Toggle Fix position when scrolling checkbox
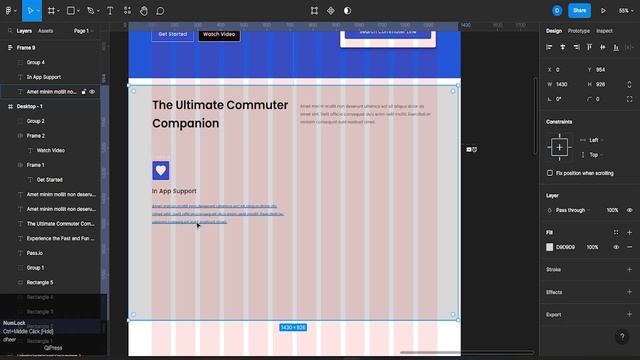Viewport: 640px width, 360px height. coord(550,173)
